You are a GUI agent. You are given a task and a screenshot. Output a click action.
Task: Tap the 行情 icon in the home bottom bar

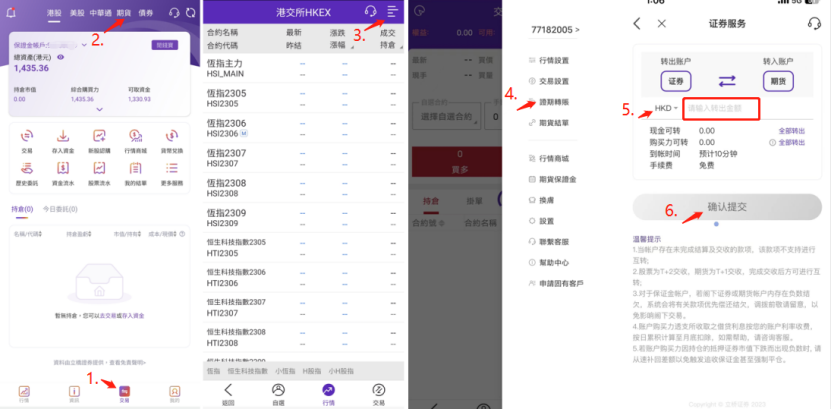pyautogui.click(x=24, y=394)
